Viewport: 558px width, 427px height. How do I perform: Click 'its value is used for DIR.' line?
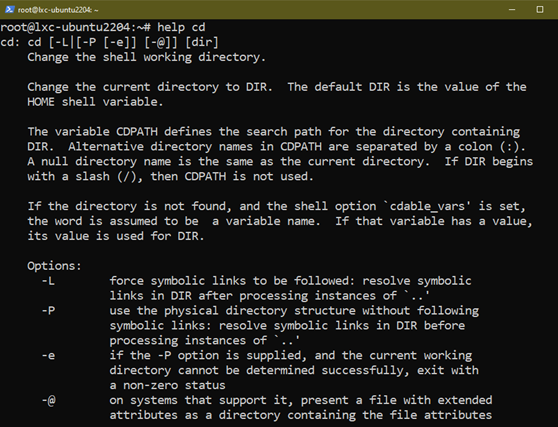click(x=116, y=236)
